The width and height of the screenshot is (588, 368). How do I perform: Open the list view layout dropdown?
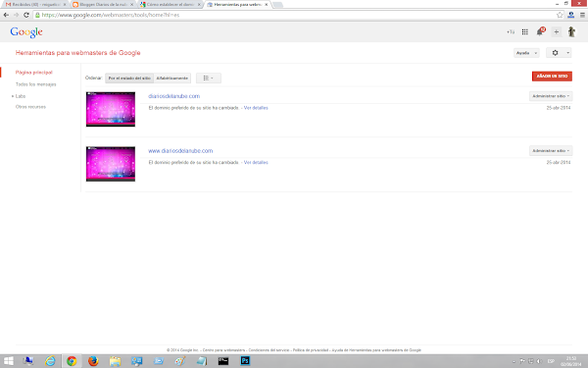(x=209, y=79)
